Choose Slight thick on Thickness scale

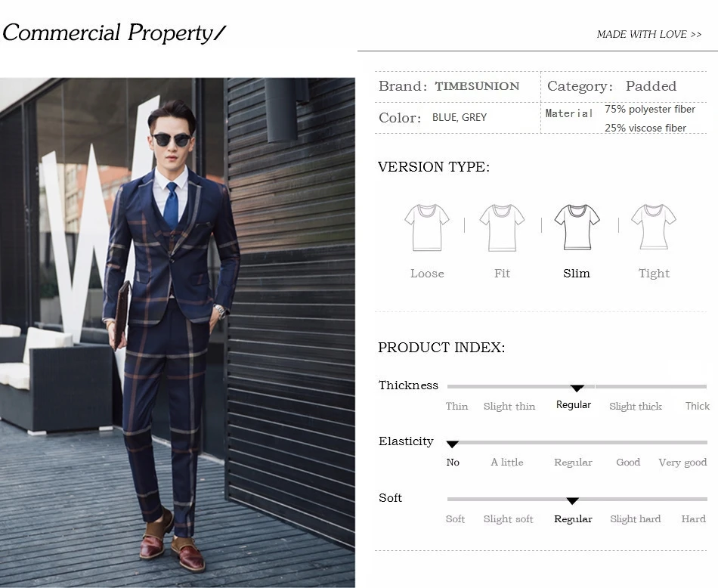click(636, 406)
